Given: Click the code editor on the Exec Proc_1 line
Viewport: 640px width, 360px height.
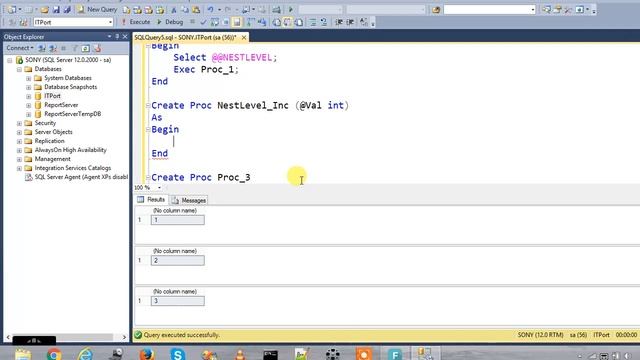Looking at the screenshot, I should (x=206, y=69).
